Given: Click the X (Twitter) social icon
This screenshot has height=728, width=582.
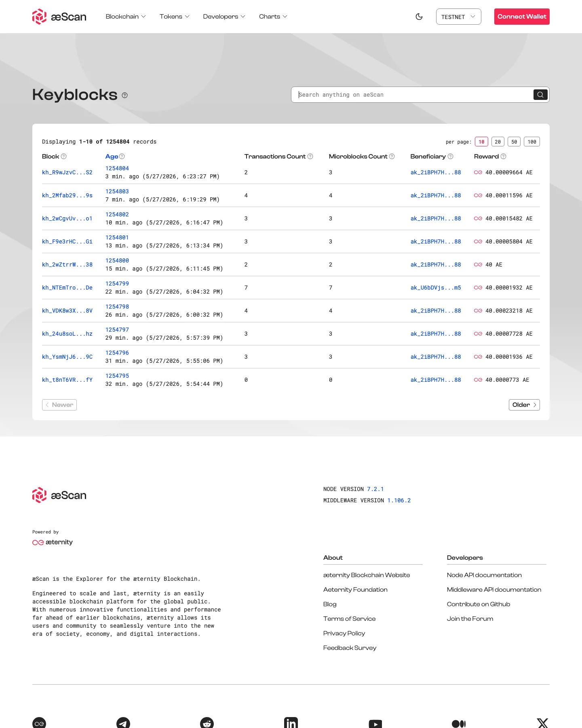Looking at the screenshot, I should coord(543,723).
